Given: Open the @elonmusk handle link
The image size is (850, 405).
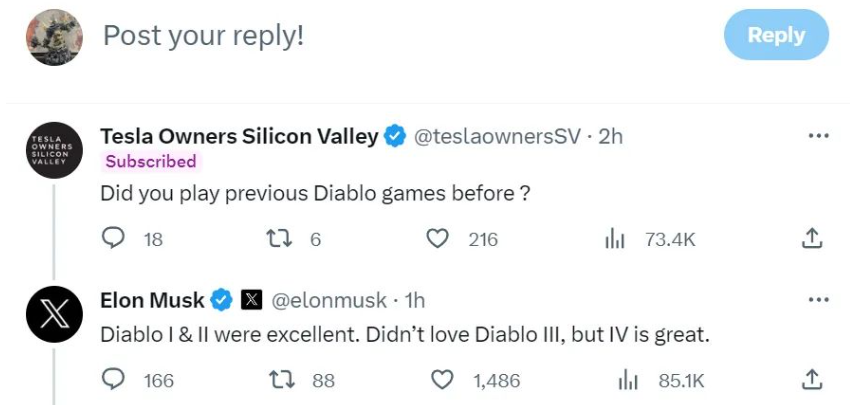Looking at the screenshot, I should (x=329, y=300).
